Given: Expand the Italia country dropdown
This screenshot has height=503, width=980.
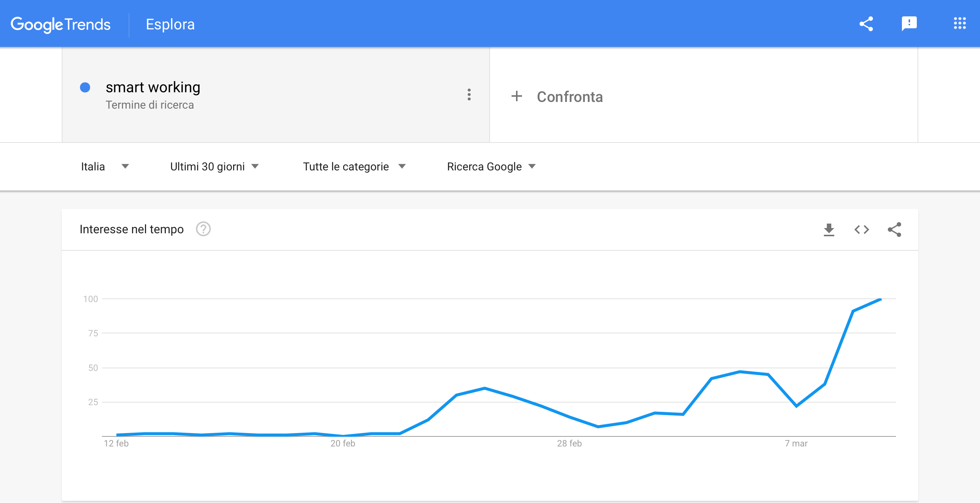Looking at the screenshot, I should click(x=104, y=166).
